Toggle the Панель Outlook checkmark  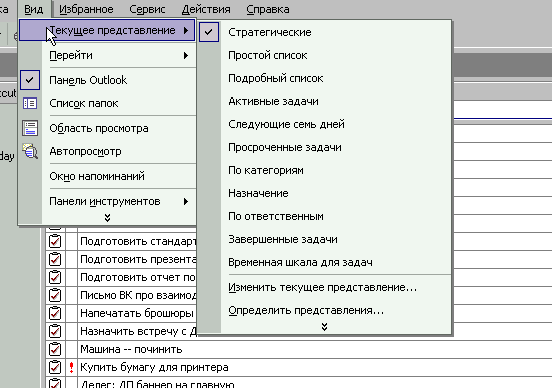(x=30, y=80)
